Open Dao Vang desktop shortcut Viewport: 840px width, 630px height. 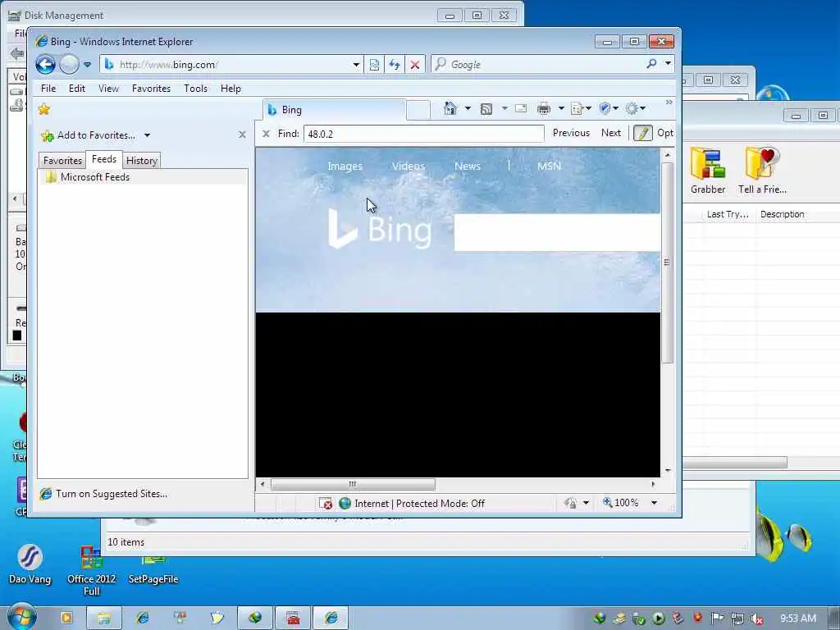(30, 564)
